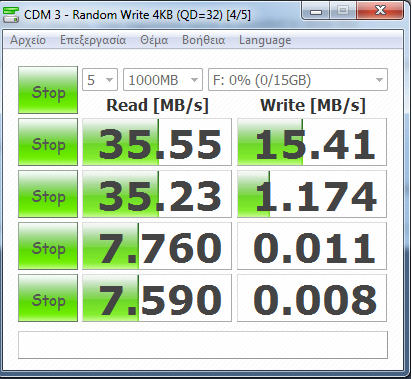The width and height of the screenshot is (412, 379).
Task: Click the 7.760 read result
Action: pyautogui.click(x=157, y=246)
